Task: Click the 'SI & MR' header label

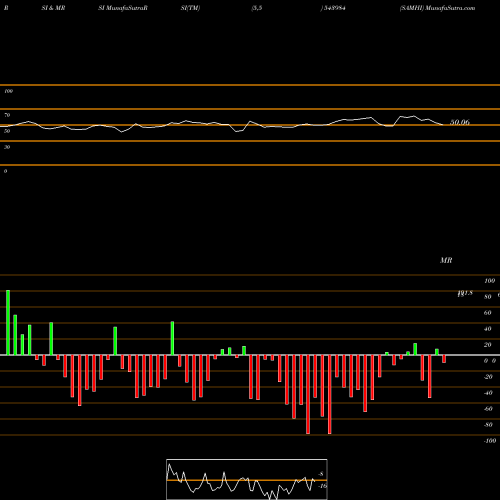Action: coord(53,8)
